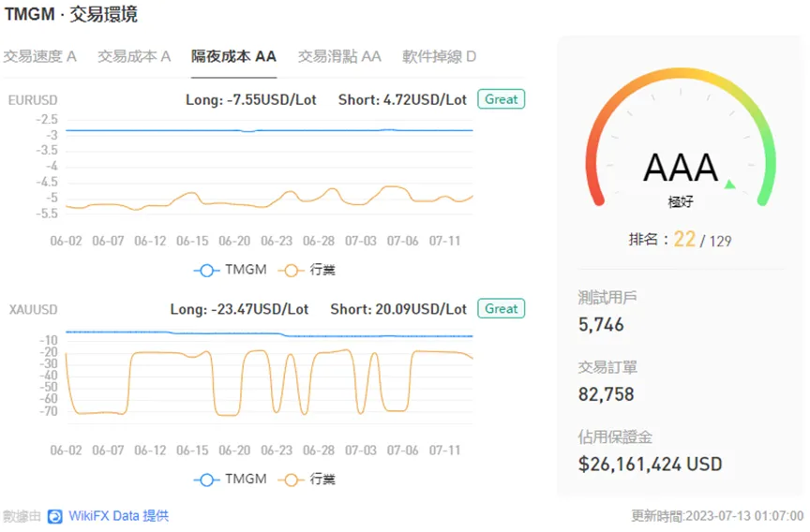The width and height of the screenshot is (810, 532).
Task: Toggle 行業 legend in EURUSD chart
Action: click(307, 270)
